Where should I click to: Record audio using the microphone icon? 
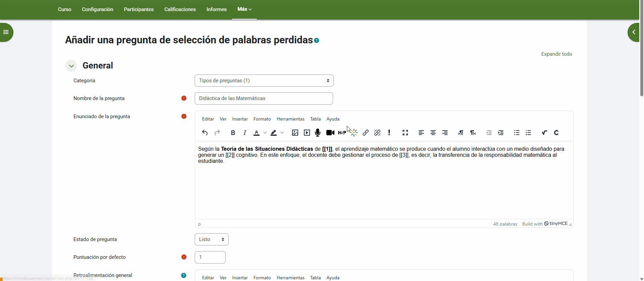click(x=318, y=133)
